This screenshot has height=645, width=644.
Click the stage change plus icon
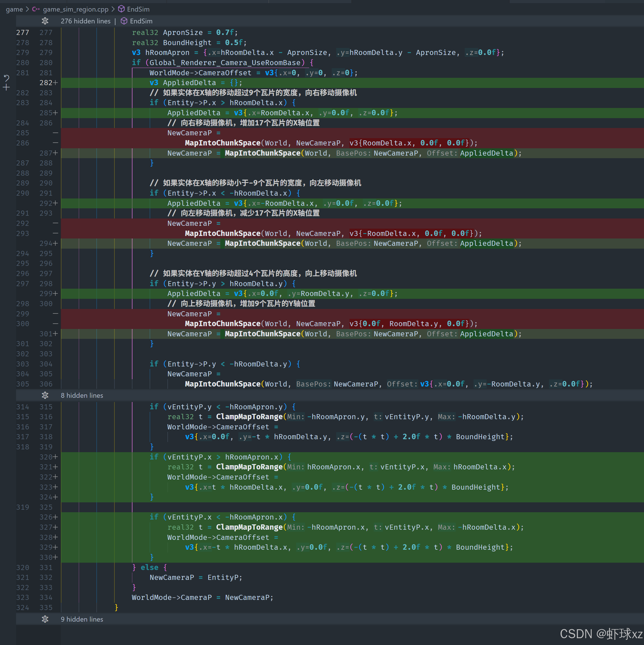coord(6,87)
